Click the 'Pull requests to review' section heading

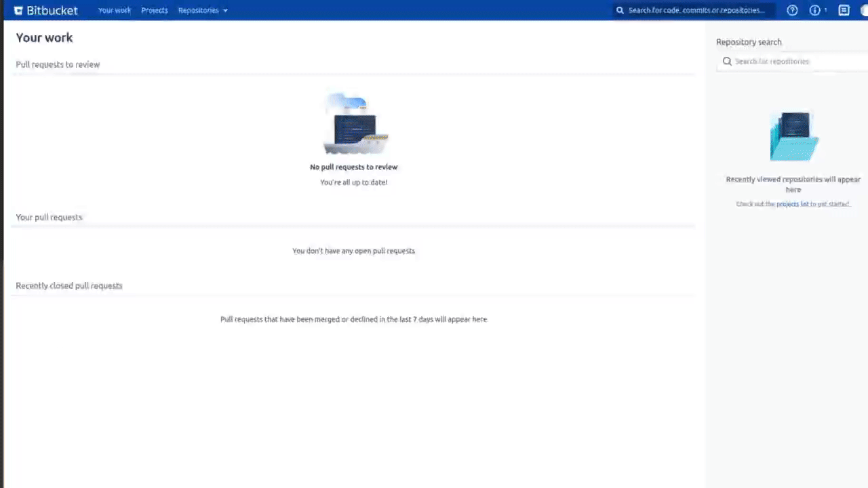point(58,64)
